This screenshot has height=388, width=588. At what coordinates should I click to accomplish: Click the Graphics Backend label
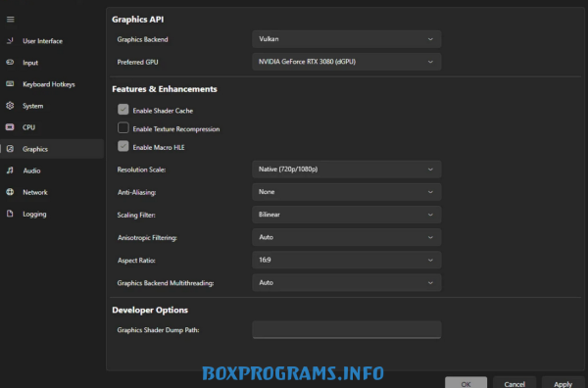(x=142, y=39)
